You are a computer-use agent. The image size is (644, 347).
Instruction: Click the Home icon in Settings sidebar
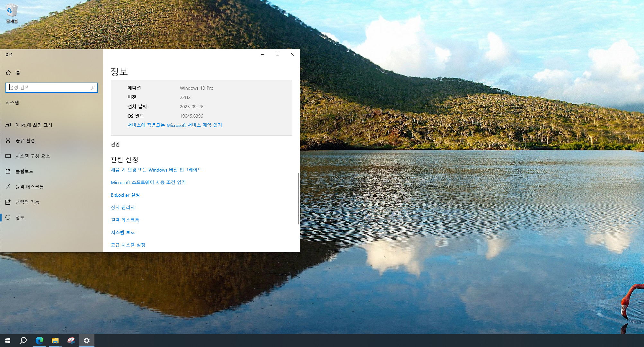coord(8,73)
